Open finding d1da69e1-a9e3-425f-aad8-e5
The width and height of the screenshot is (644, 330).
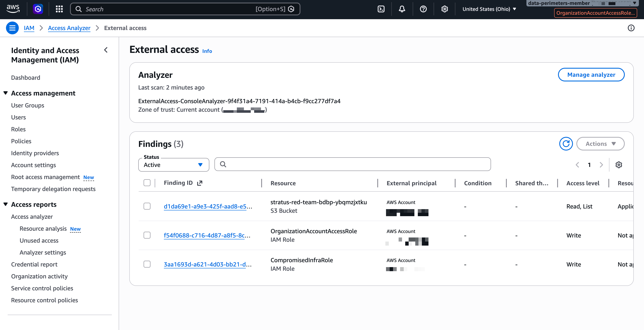208,206
